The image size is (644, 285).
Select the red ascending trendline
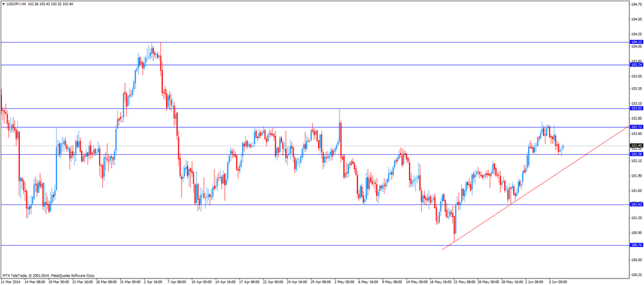pyautogui.click(x=535, y=188)
